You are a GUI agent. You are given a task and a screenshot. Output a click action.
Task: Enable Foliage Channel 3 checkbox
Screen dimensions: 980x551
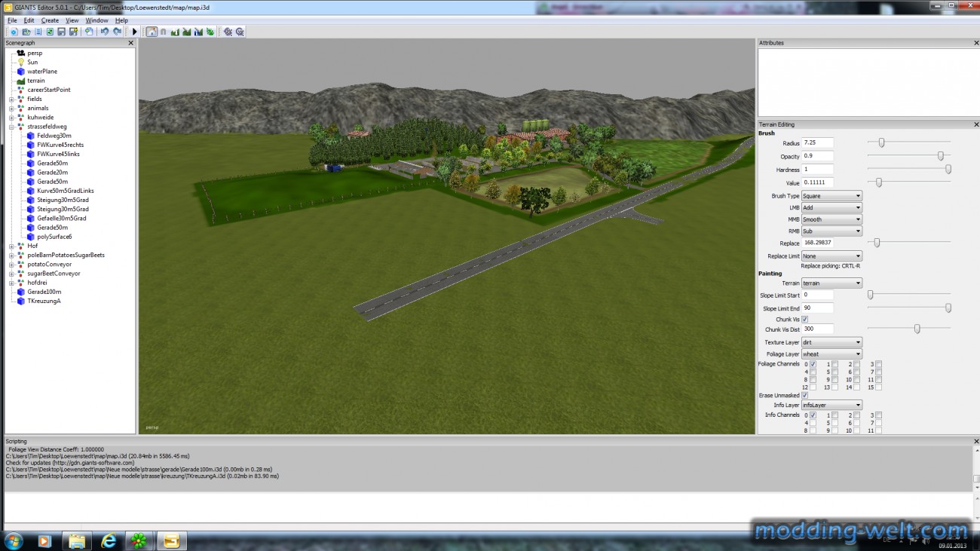pos(878,364)
